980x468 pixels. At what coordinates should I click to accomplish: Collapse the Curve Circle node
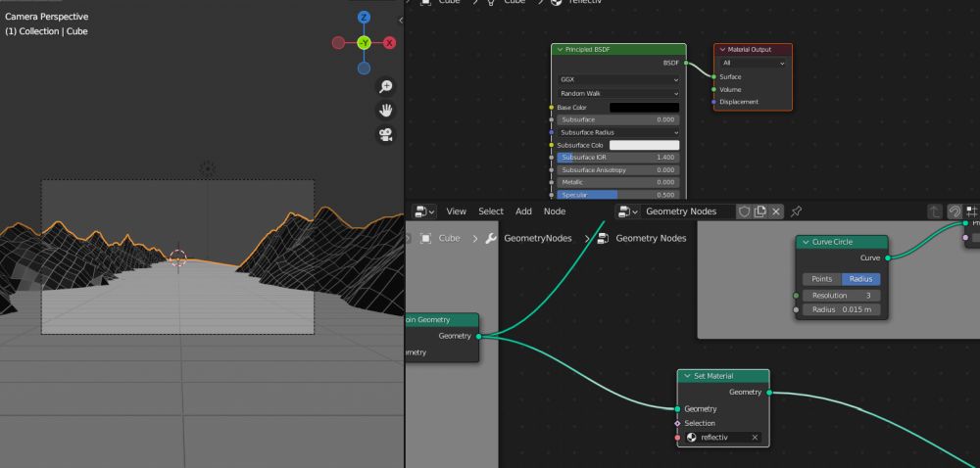pos(805,242)
